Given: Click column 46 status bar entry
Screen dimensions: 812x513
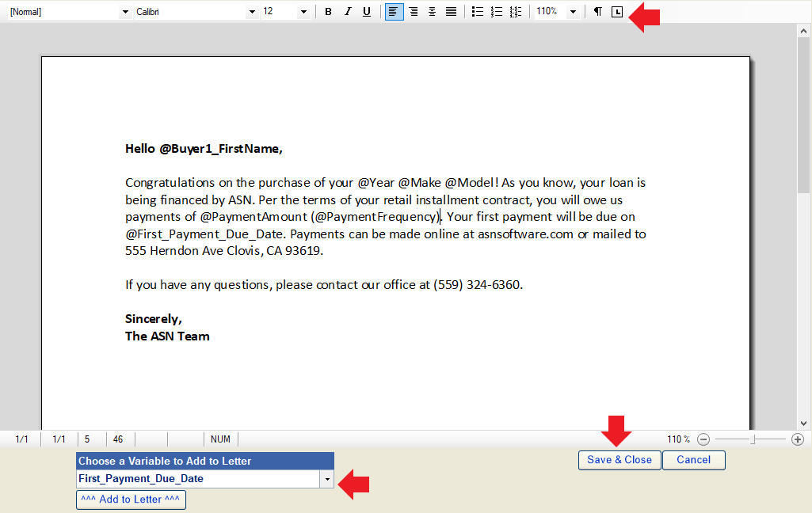Looking at the screenshot, I should (118, 439).
